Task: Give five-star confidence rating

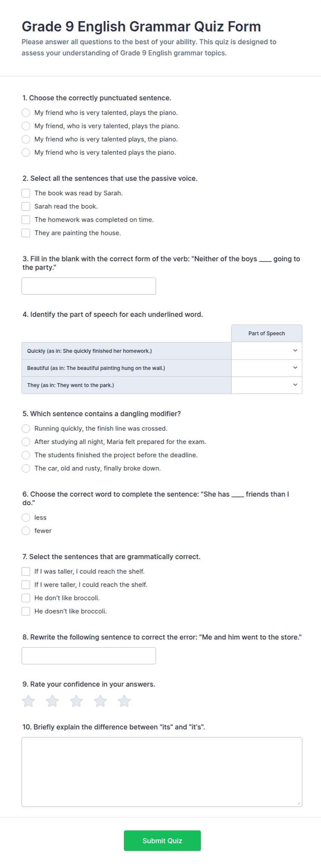Action: pyautogui.click(x=124, y=701)
